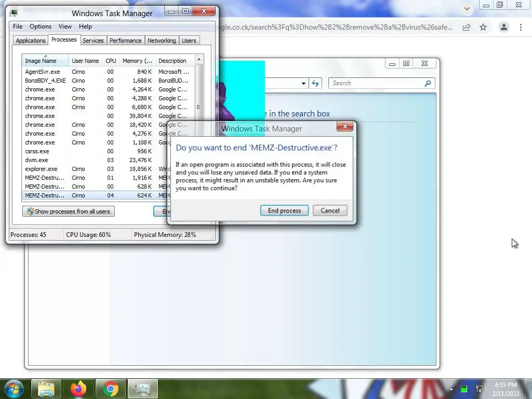Click Show processes from all users
Image resolution: width=532 pixels, height=399 pixels.
point(69,211)
